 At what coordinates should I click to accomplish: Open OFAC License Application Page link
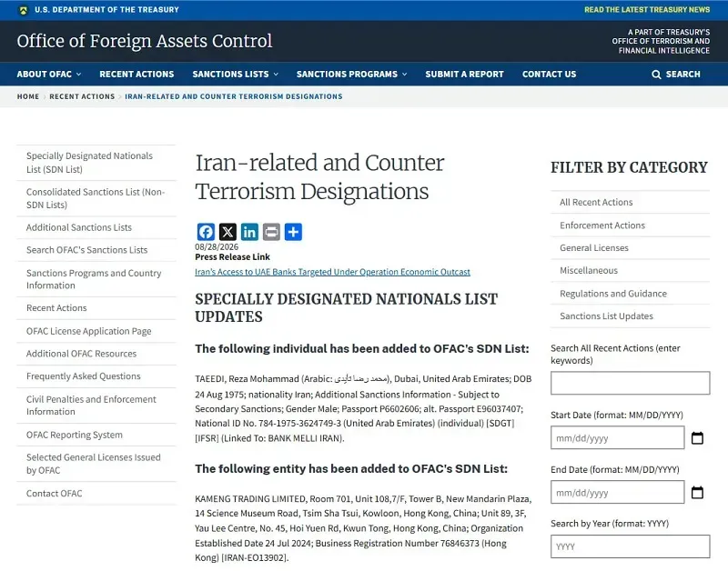click(96, 331)
